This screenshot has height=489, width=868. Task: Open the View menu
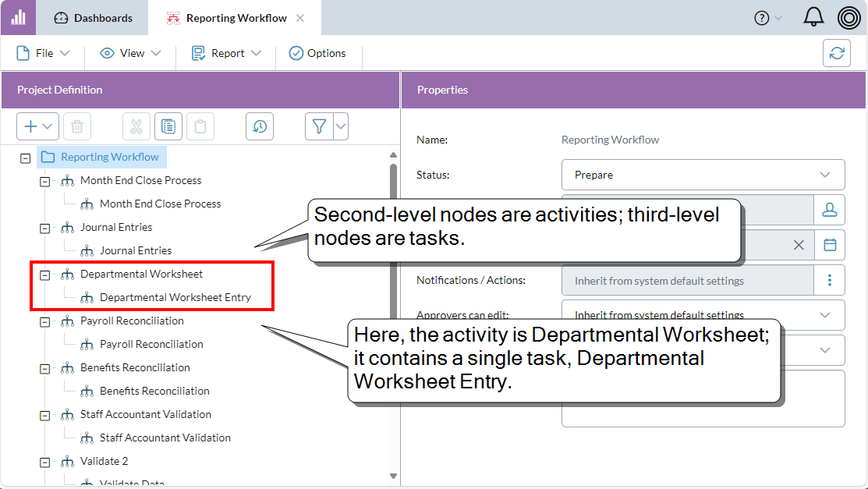130,53
